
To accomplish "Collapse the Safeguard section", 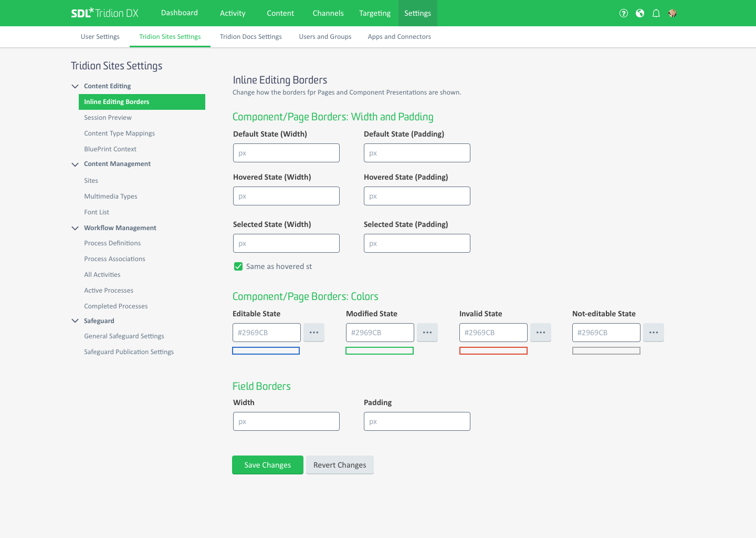I will (x=75, y=321).
